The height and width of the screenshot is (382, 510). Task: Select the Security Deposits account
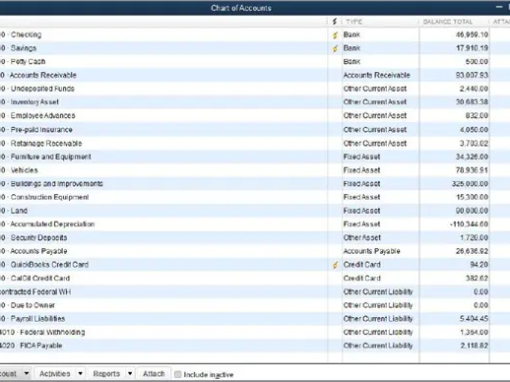39,238
